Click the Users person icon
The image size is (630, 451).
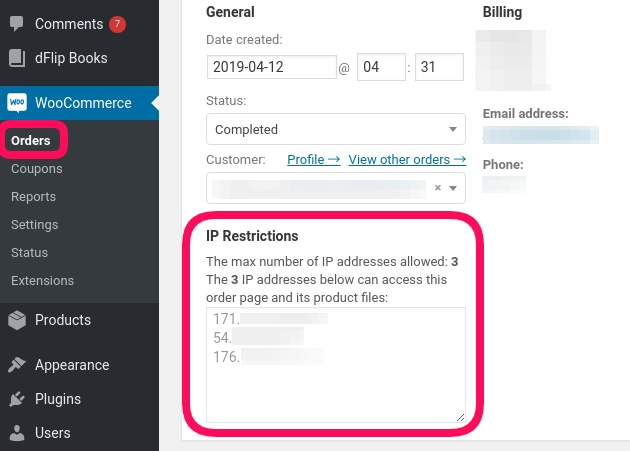(17, 433)
